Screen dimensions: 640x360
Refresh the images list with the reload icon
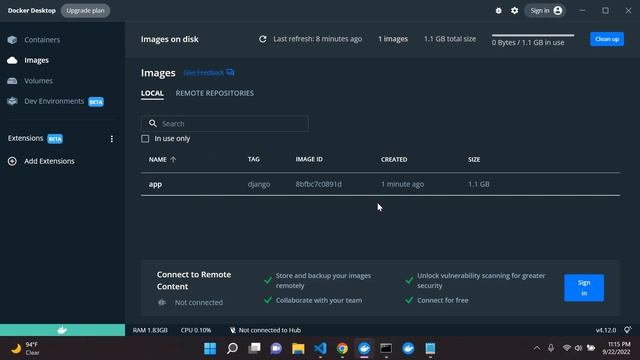(x=262, y=39)
